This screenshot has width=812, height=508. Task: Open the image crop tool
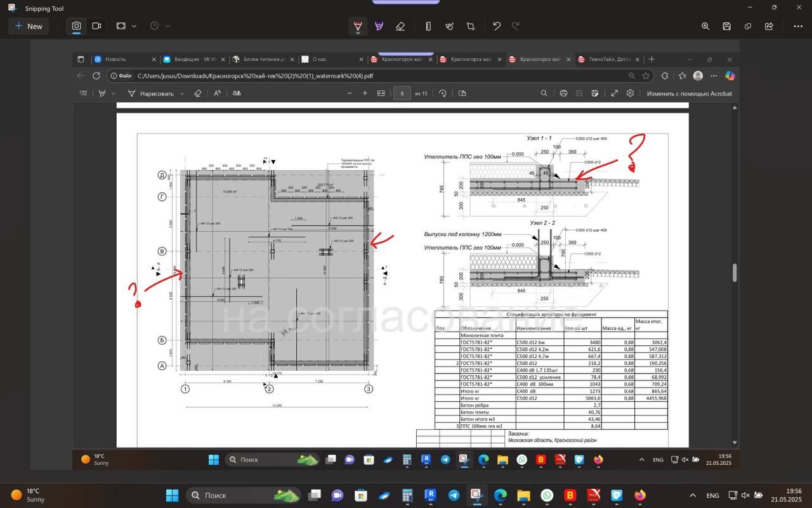tap(471, 26)
